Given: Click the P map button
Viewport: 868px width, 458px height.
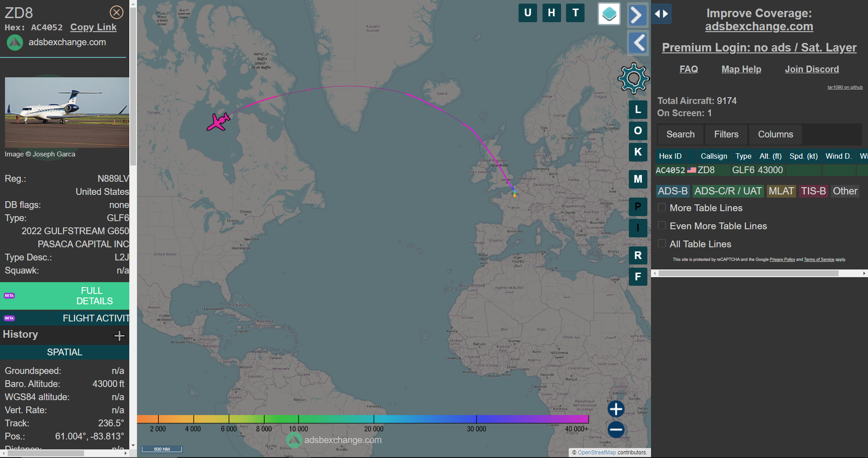Looking at the screenshot, I should (x=638, y=207).
